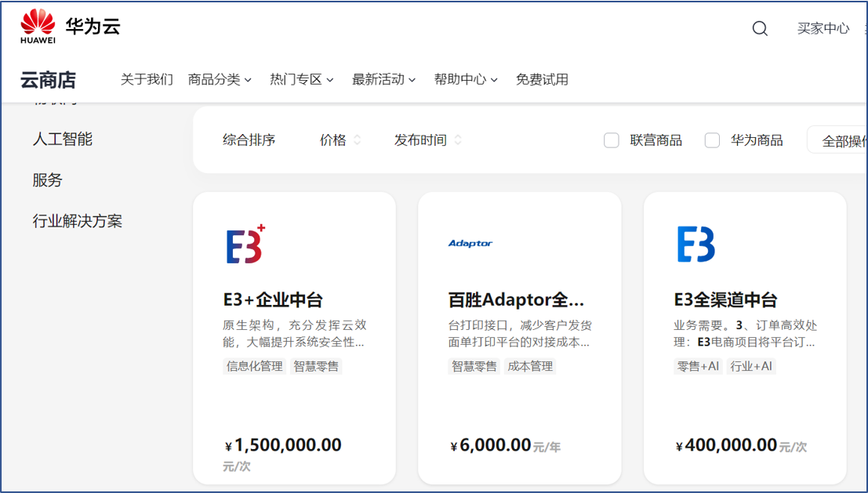Viewport: 868px width, 493px height.
Task: Click 行业+AI tag
Action: coord(751,366)
